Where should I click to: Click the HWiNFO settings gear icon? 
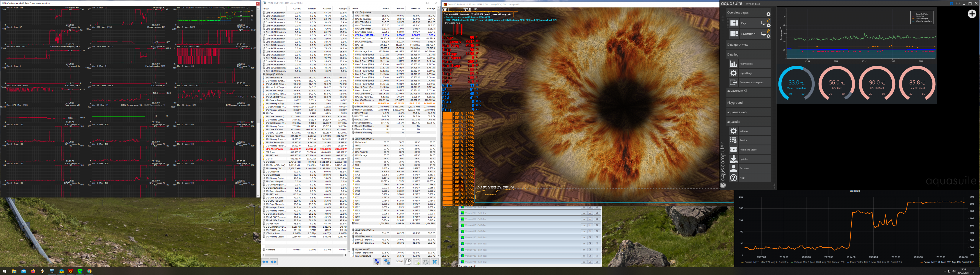[x=426, y=262]
